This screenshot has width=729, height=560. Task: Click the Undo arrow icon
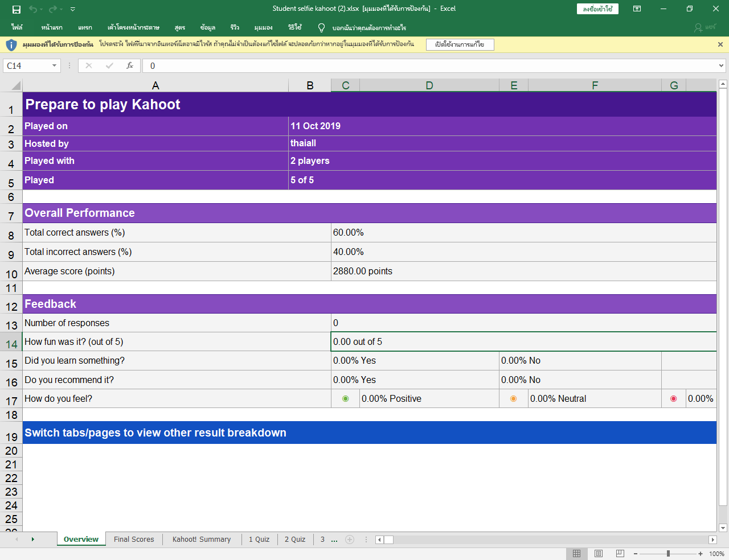click(x=33, y=9)
